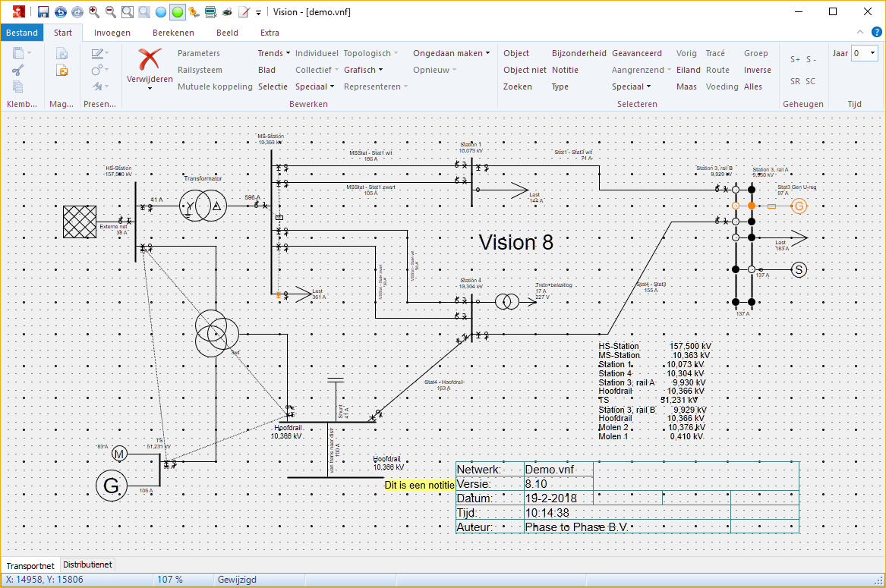Click the printer icon in the title bar
Screen dimensions: 886x588
point(227,12)
